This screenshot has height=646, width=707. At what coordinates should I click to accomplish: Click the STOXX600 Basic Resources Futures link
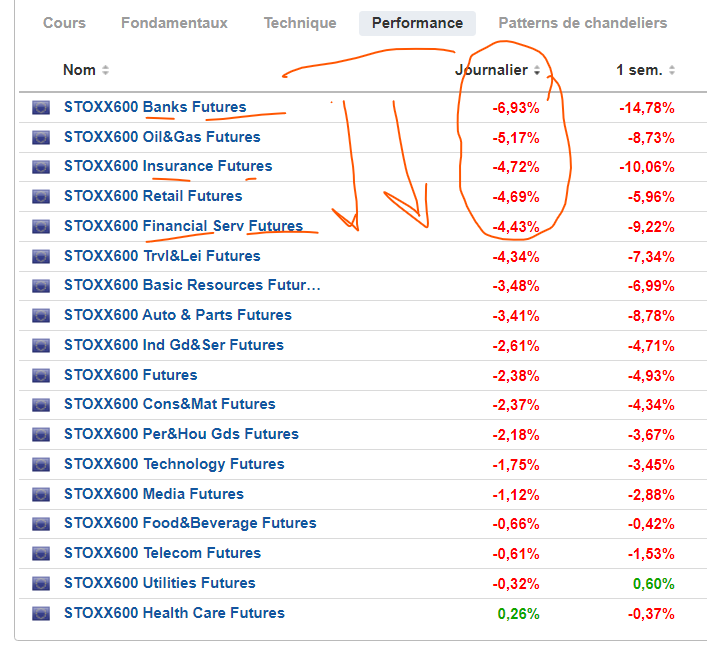point(192,285)
